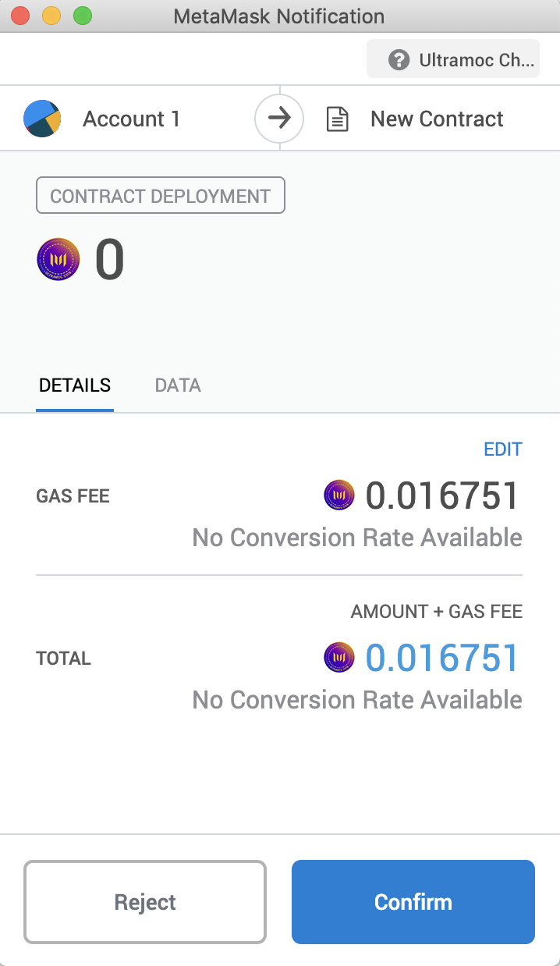
Task: Click the gas fee value 0.016751
Action: (x=443, y=495)
